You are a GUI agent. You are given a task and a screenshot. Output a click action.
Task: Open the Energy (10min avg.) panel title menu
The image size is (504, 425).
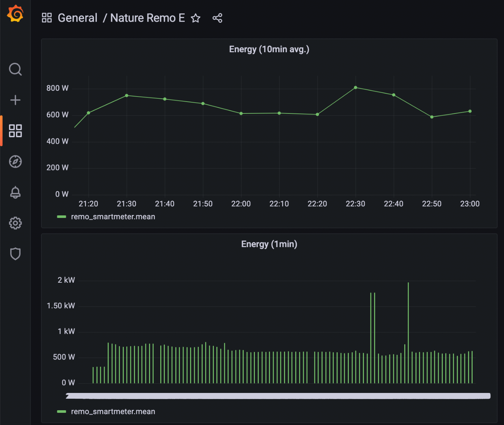269,49
